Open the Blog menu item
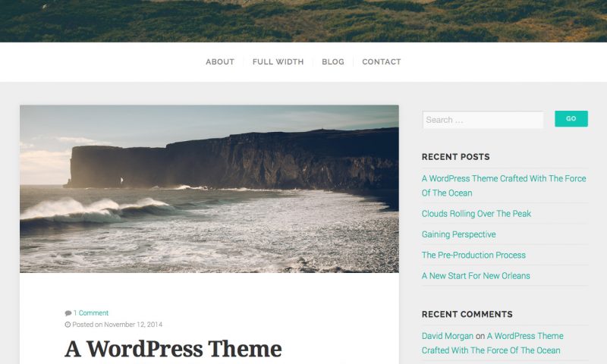 pos(333,62)
